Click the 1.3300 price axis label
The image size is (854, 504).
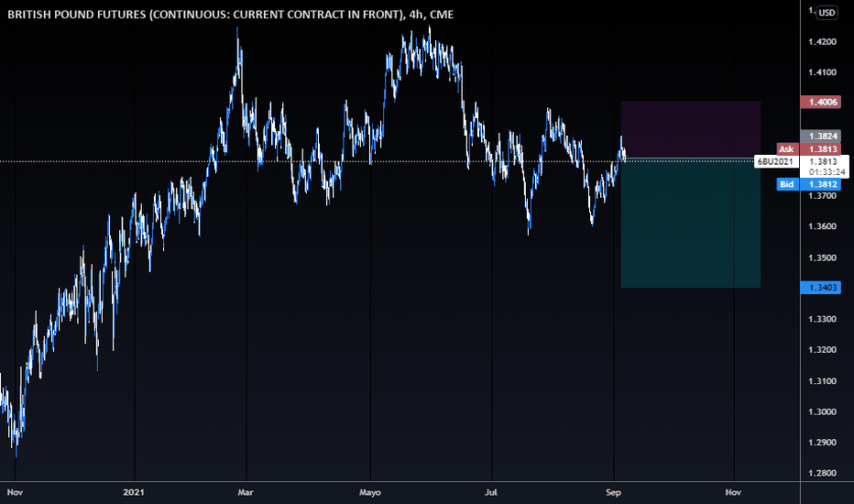pos(823,319)
